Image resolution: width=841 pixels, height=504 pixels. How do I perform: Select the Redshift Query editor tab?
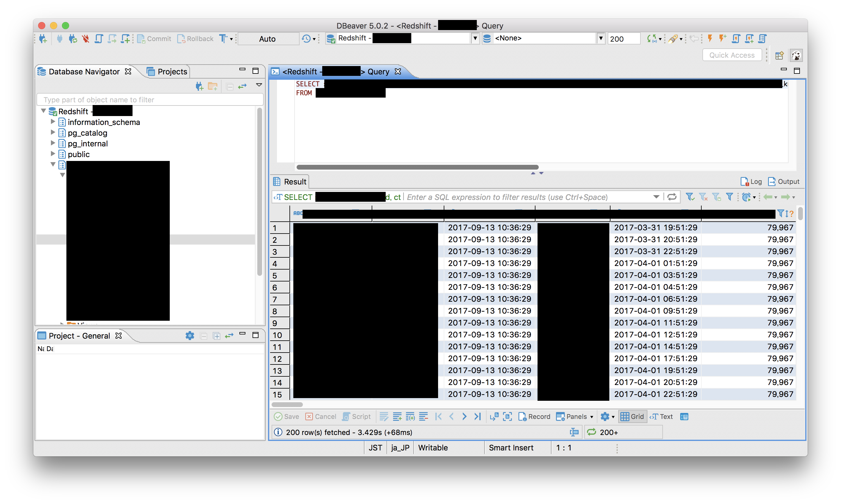pos(337,72)
